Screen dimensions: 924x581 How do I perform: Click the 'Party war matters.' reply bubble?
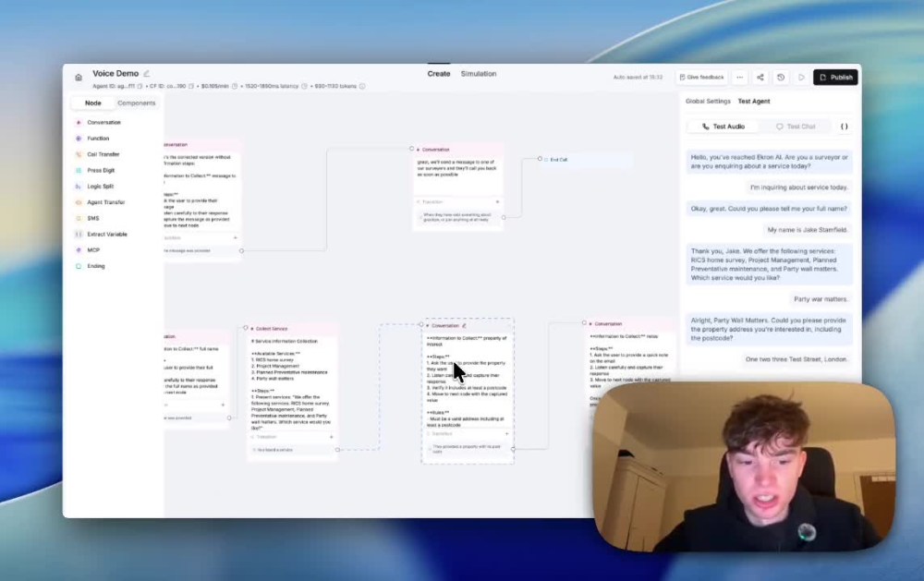click(821, 299)
